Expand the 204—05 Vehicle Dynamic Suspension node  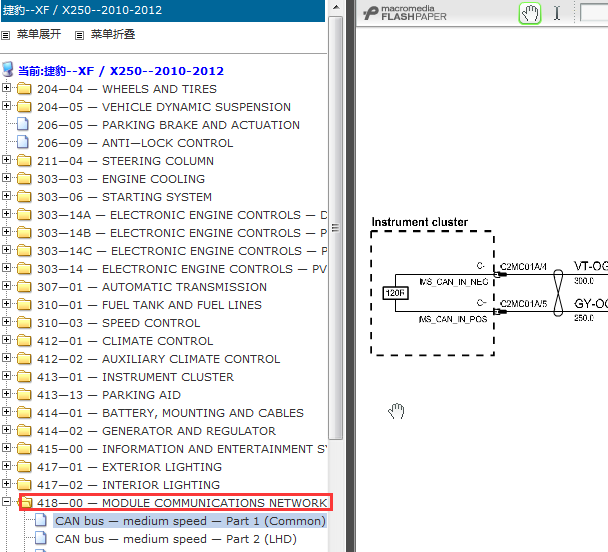pos(6,105)
